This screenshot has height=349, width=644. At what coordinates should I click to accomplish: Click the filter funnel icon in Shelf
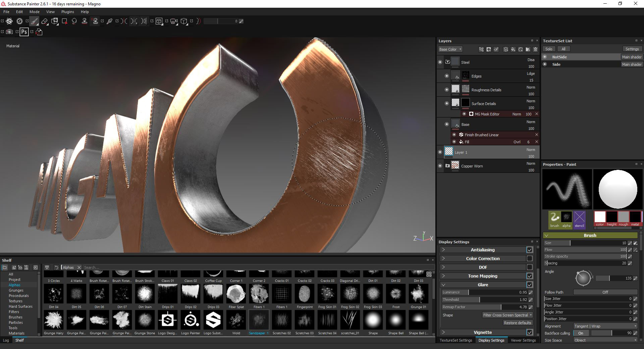(47, 267)
